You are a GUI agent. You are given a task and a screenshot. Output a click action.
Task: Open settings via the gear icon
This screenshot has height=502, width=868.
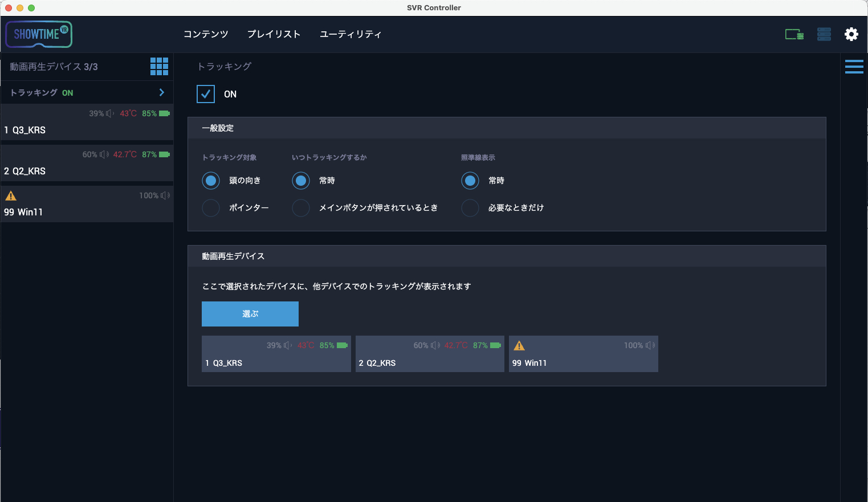tap(851, 34)
